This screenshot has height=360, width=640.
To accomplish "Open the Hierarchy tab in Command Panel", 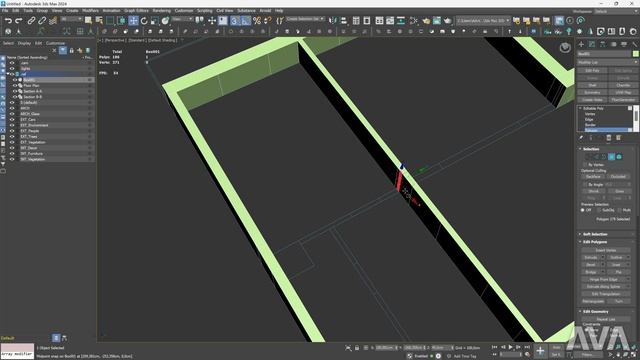I will (602, 44).
